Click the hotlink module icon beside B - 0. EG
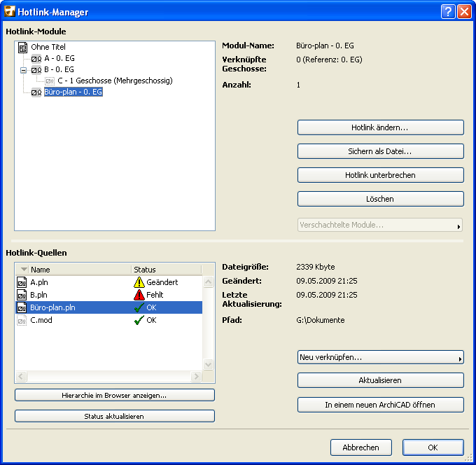 [36, 70]
